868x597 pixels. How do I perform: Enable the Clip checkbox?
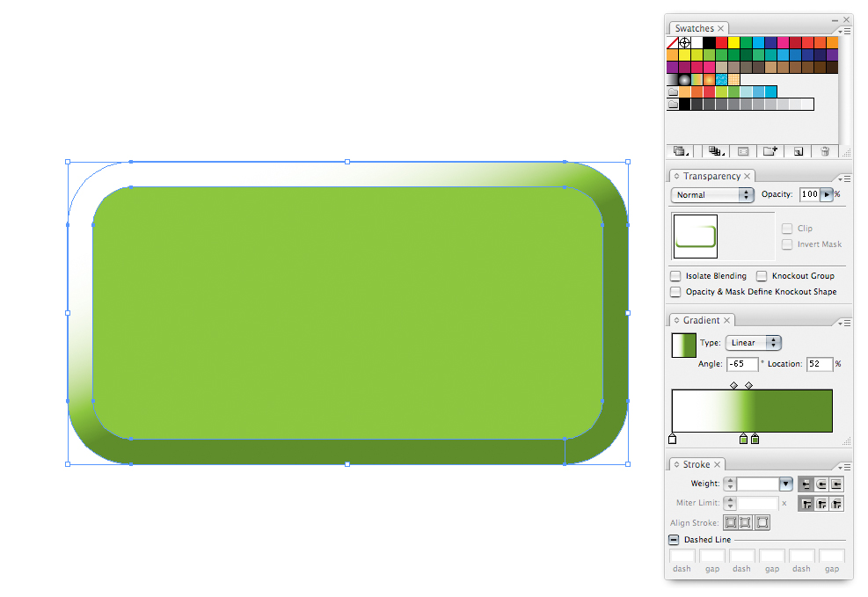tap(786, 229)
